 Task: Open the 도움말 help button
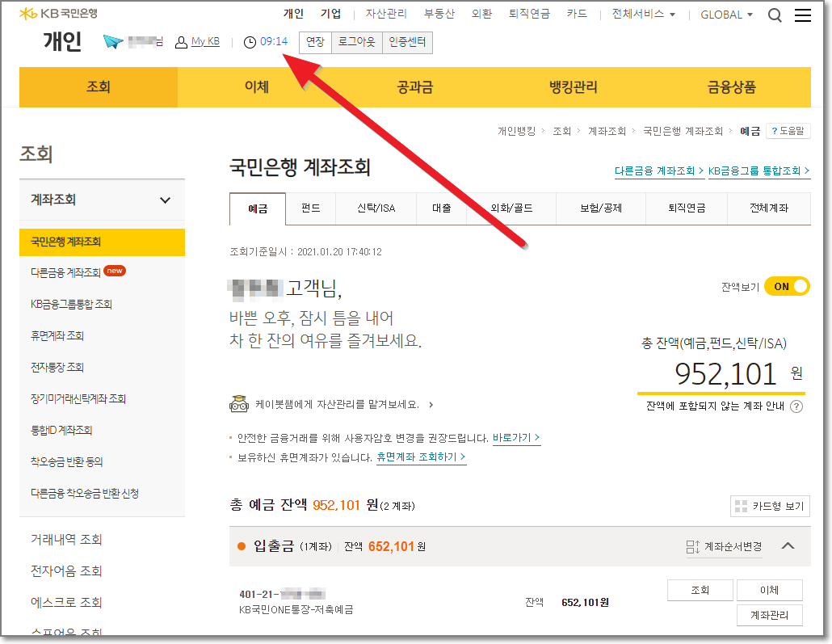pos(788,131)
